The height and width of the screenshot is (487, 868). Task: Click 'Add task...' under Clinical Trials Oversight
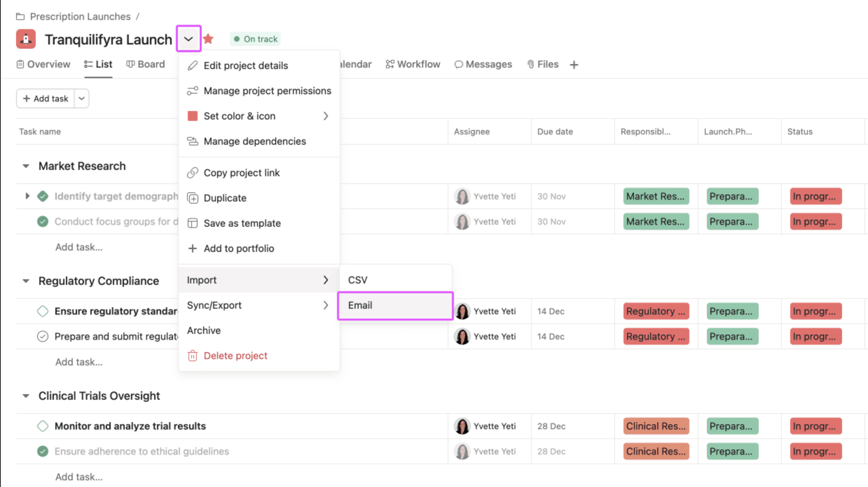(79, 476)
